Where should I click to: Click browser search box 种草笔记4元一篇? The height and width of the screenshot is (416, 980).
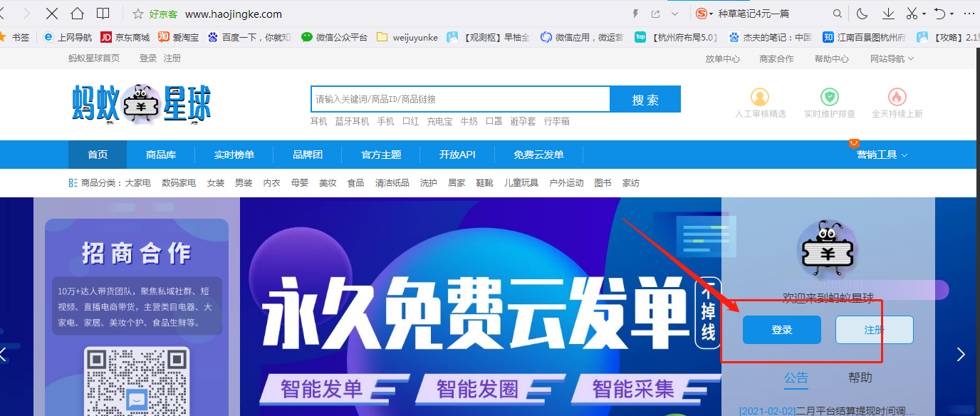point(754,14)
